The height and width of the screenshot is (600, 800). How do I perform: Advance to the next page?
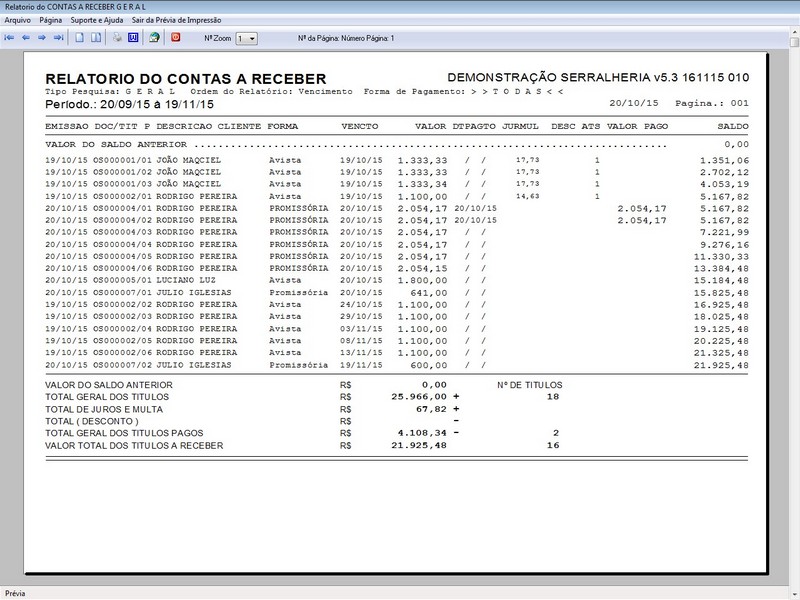click(x=43, y=40)
